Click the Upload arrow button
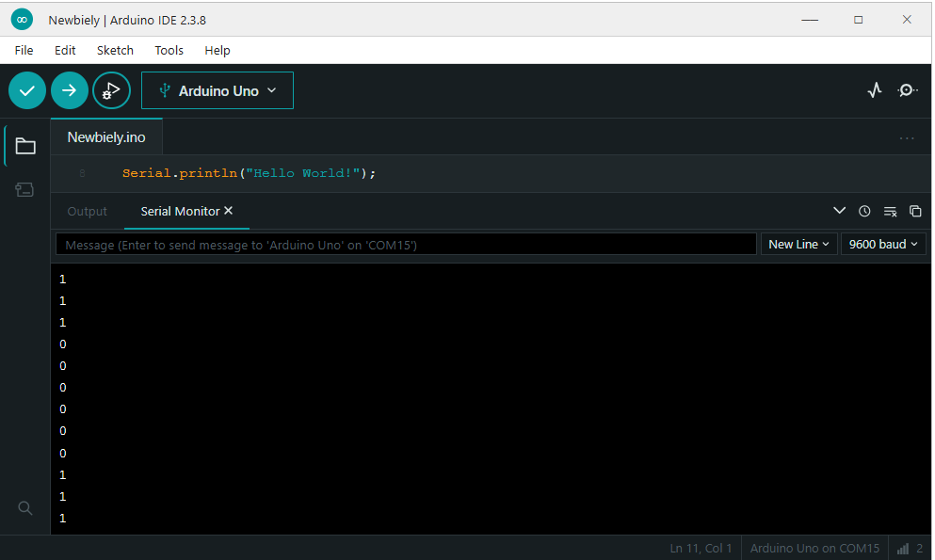Viewport: 935px width, 560px height. pos(69,90)
